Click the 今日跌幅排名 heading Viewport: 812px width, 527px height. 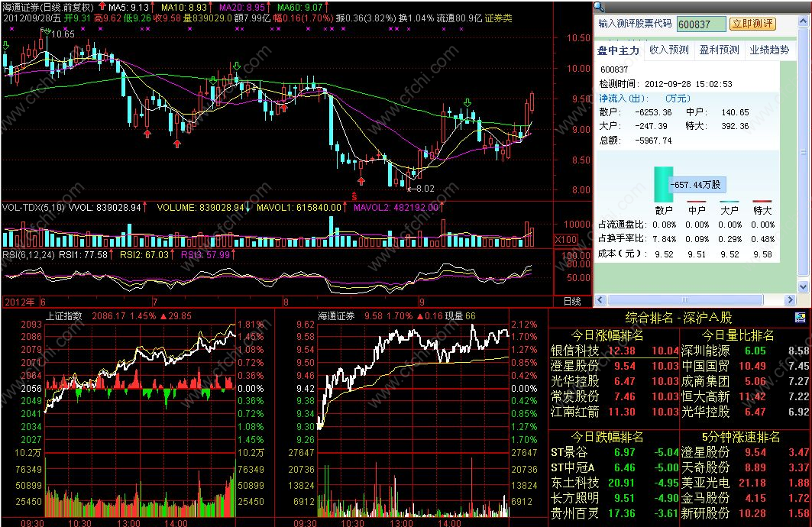[x=607, y=437]
